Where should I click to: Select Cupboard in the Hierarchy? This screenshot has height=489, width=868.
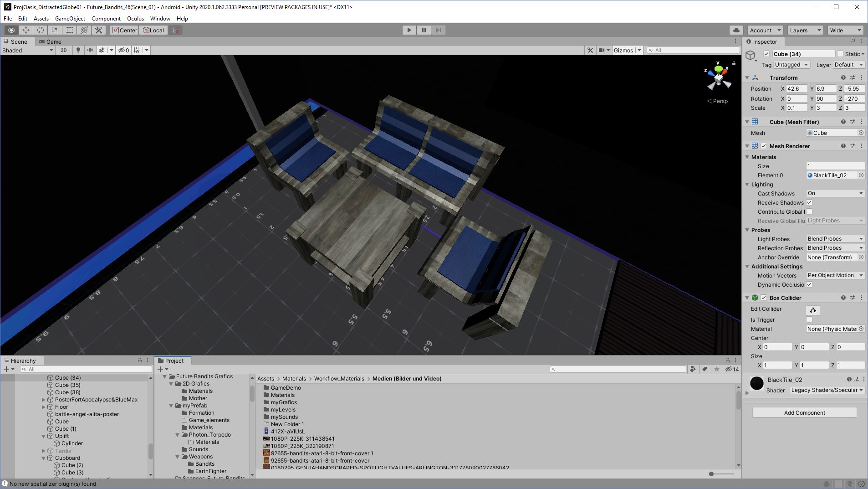click(x=67, y=458)
